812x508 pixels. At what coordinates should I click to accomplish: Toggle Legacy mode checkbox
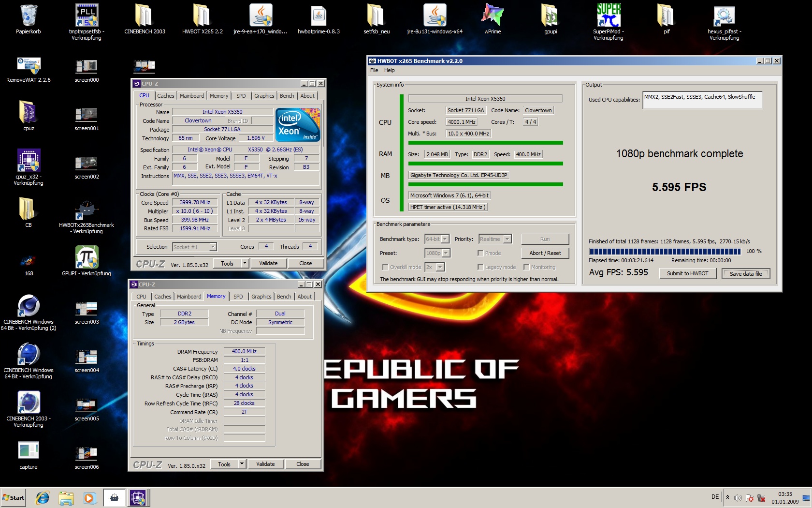point(480,267)
